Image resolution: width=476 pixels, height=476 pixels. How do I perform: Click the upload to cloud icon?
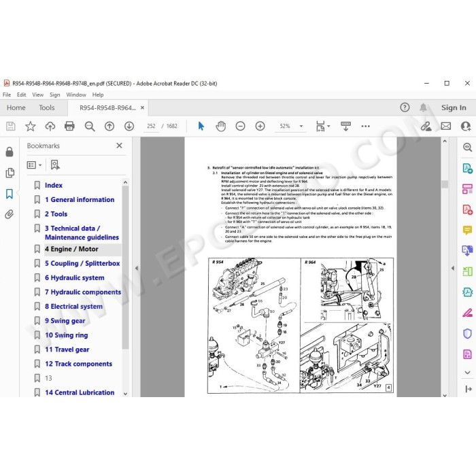pos(50,126)
